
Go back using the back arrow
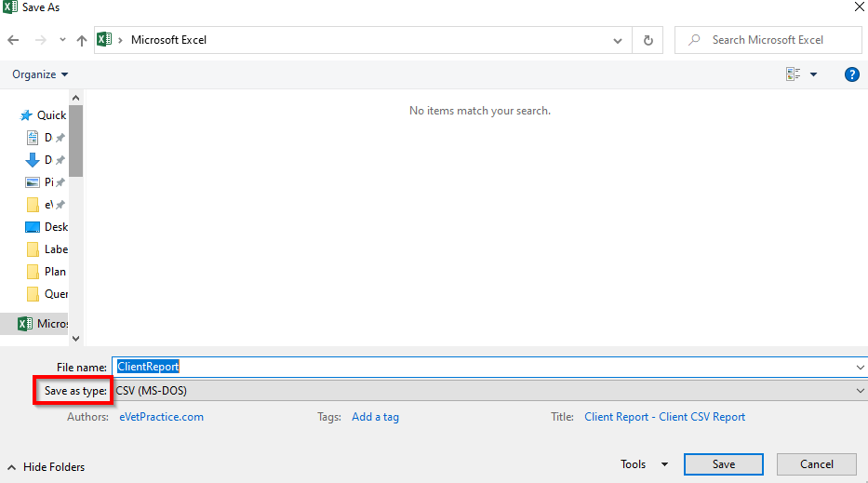13,40
